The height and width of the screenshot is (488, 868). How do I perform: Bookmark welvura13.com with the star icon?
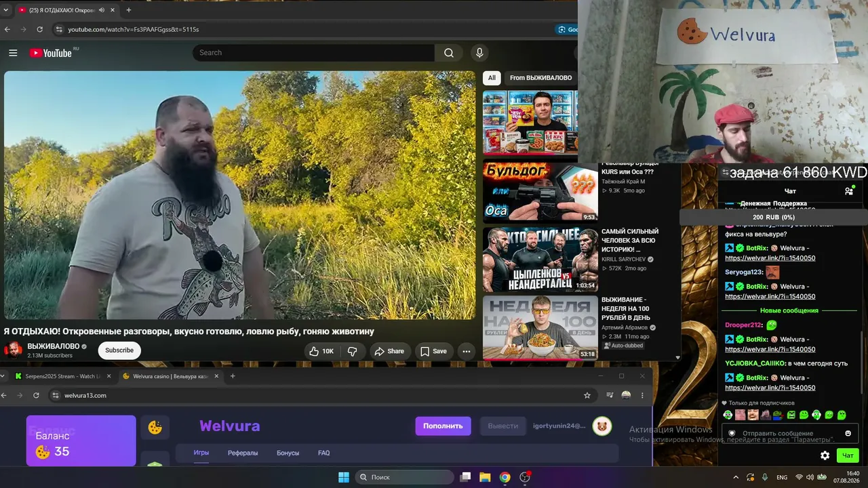(x=587, y=395)
